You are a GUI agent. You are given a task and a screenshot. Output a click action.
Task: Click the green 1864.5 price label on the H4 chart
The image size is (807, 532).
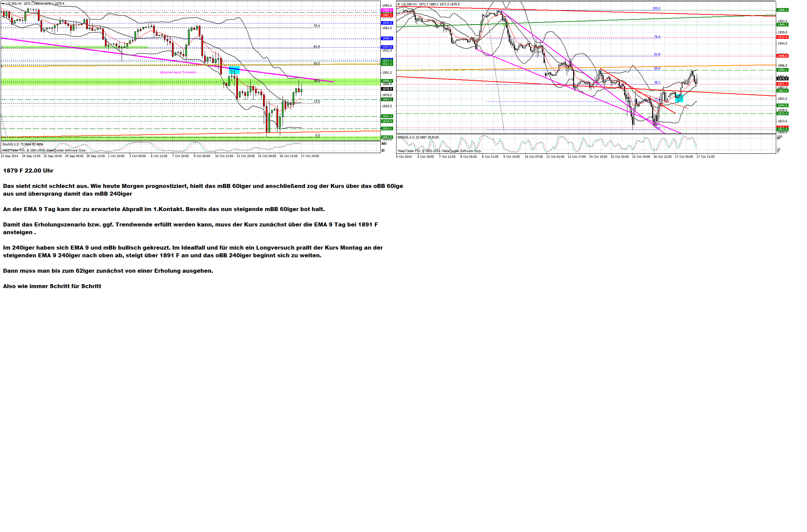[387, 99]
